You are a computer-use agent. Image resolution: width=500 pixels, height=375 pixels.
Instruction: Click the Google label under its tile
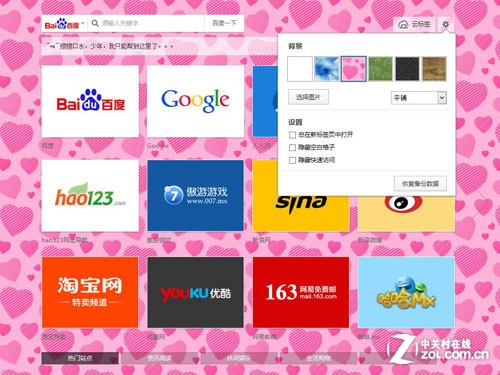[158, 146]
